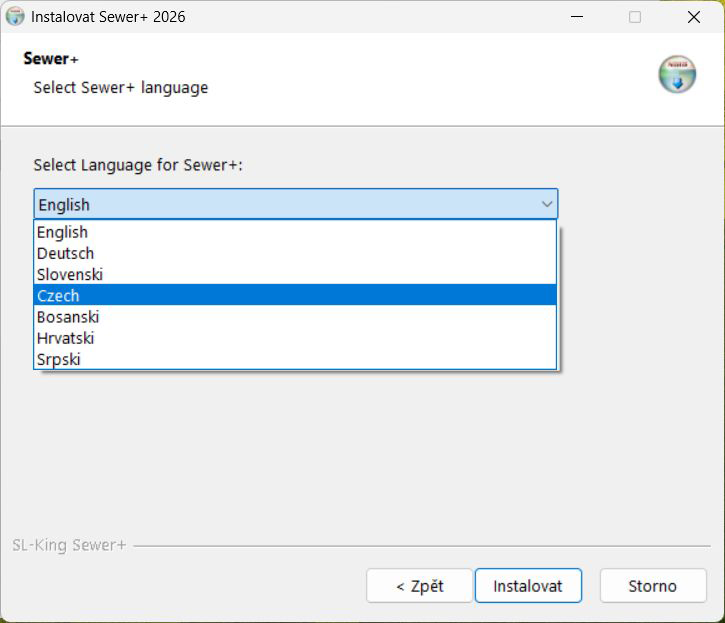725x623 pixels.
Task: Select Hrvatski in the language list
Action: [295, 338]
